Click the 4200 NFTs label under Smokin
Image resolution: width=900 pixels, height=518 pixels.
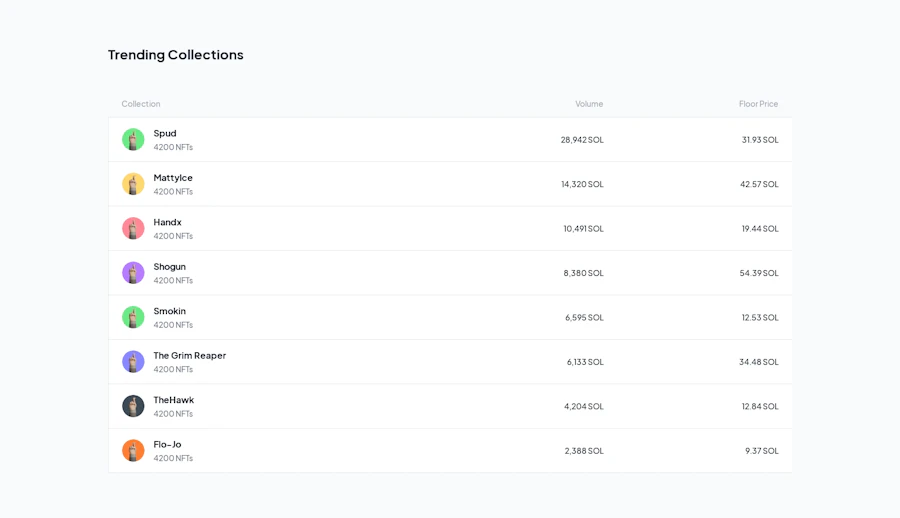pyautogui.click(x=173, y=325)
